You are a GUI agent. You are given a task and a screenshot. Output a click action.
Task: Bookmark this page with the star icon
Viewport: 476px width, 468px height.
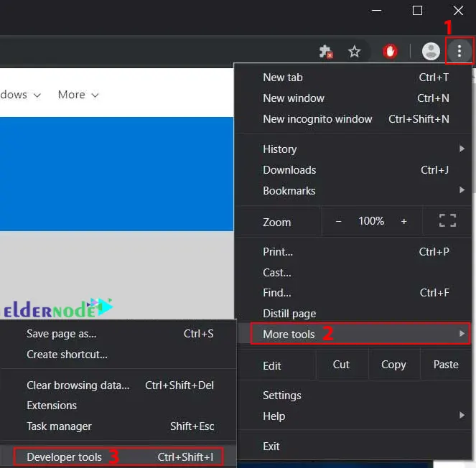click(x=354, y=52)
